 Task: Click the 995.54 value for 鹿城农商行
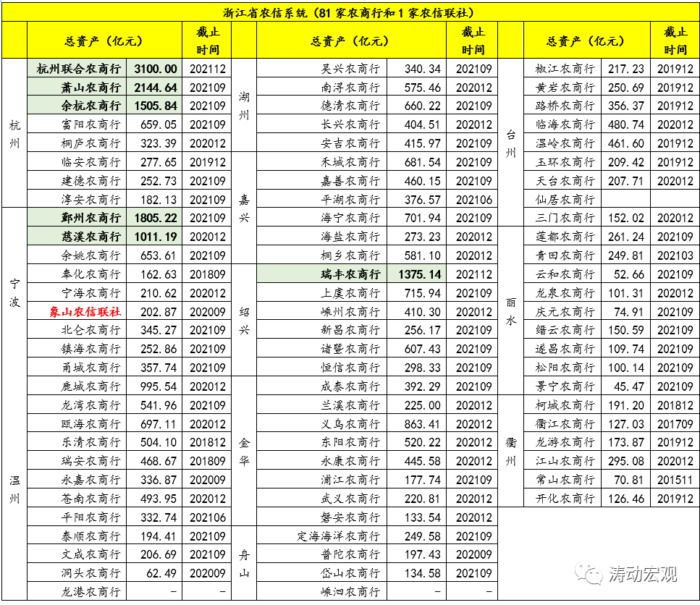[154, 386]
